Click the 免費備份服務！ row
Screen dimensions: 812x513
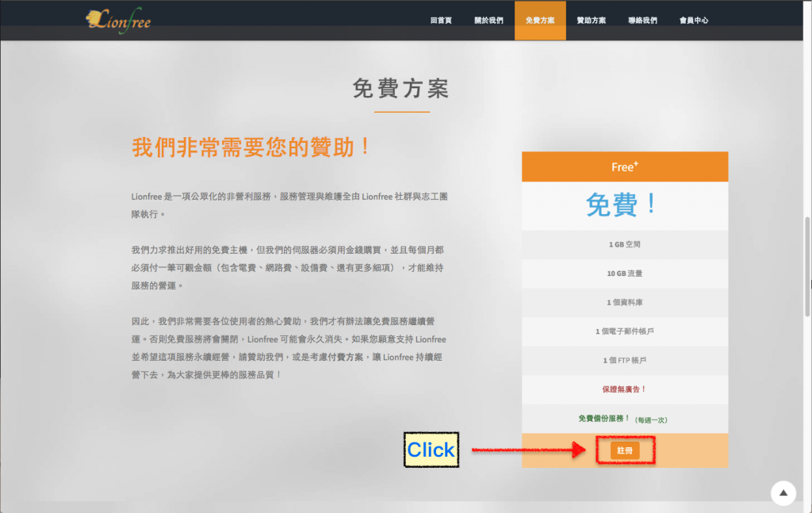point(625,419)
